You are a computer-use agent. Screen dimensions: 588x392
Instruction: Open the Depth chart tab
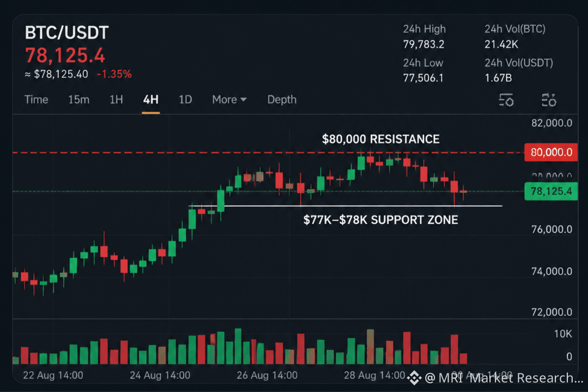click(x=281, y=100)
